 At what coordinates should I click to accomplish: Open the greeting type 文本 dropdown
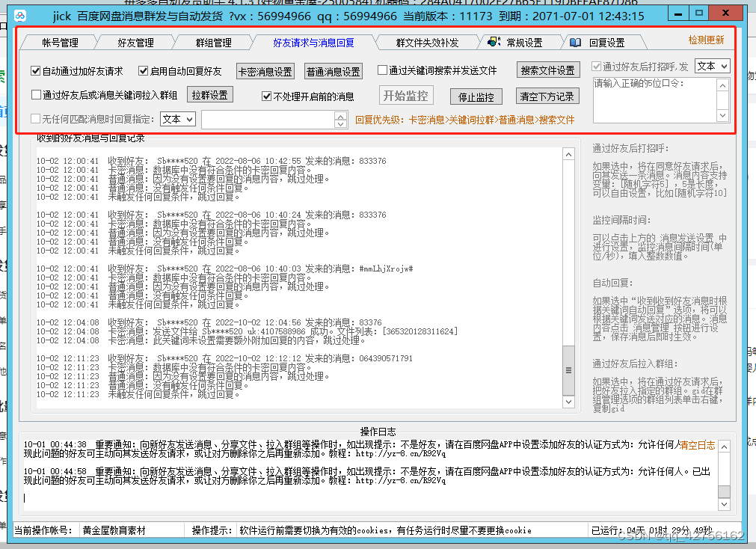(712, 66)
